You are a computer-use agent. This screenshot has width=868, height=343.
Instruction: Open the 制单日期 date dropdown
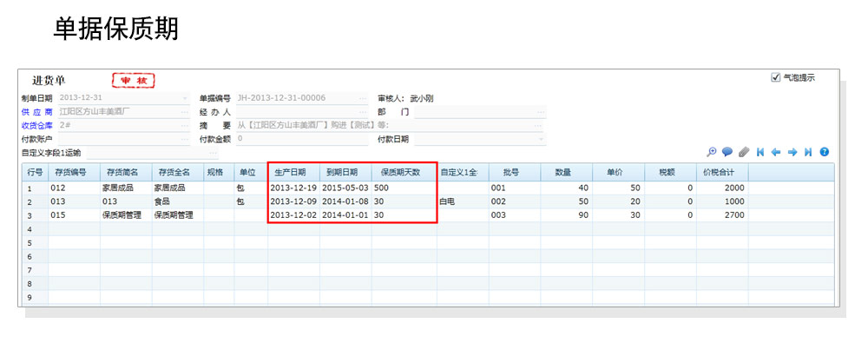185,99
